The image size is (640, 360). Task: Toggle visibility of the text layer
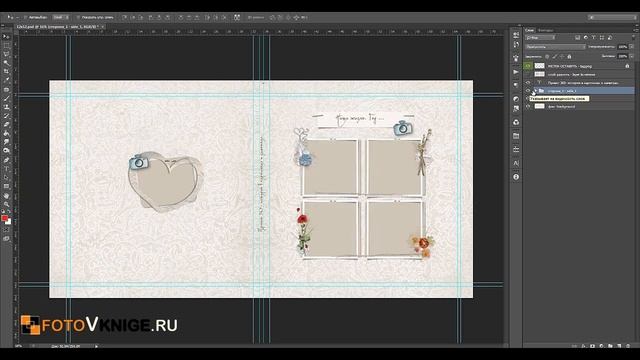pos(528,83)
